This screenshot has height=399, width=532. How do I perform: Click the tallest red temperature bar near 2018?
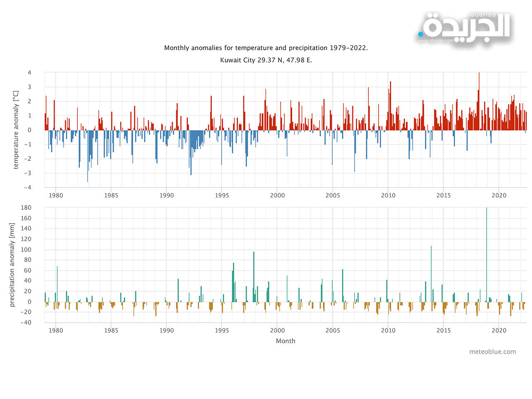click(x=479, y=102)
